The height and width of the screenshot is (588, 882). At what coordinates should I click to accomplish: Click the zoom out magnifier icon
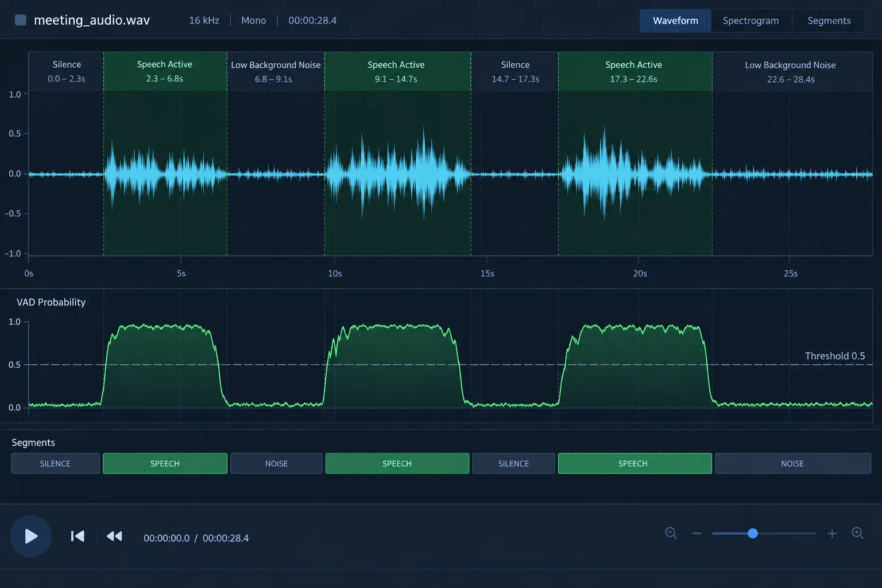[x=671, y=533]
